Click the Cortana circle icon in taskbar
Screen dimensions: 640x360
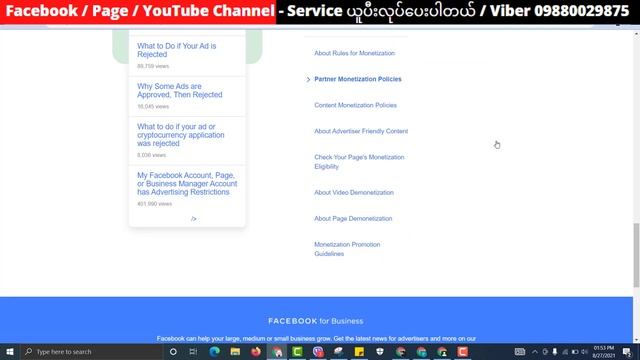click(x=173, y=352)
